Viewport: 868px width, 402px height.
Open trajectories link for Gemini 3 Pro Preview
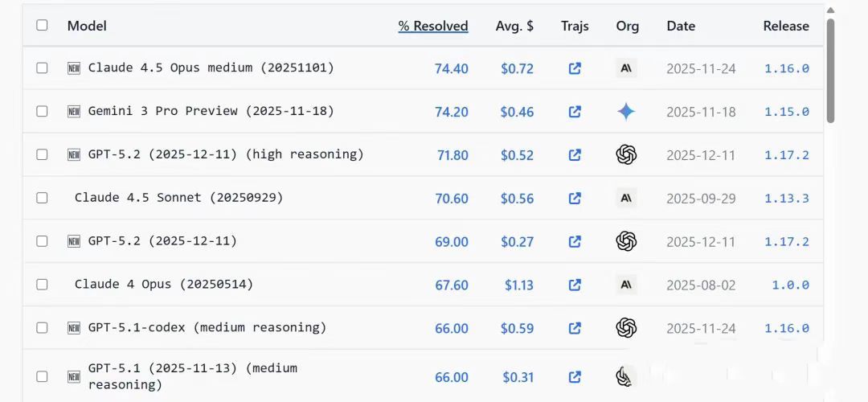click(x=575, y=112)
